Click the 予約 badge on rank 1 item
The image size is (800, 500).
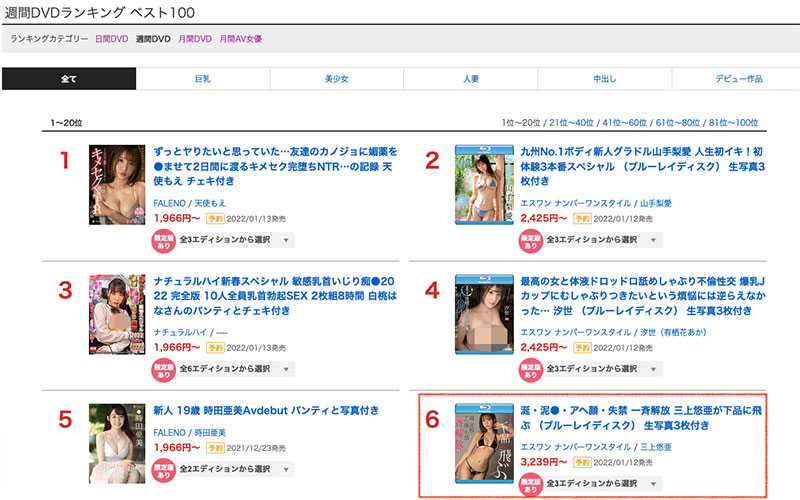click(x=217, y=216)
